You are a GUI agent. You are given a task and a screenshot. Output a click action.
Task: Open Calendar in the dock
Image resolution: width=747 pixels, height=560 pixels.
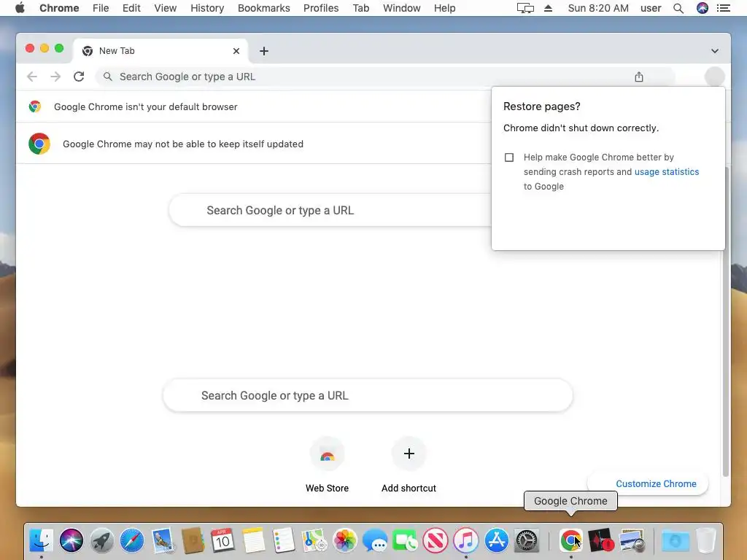tap(222, 540)
